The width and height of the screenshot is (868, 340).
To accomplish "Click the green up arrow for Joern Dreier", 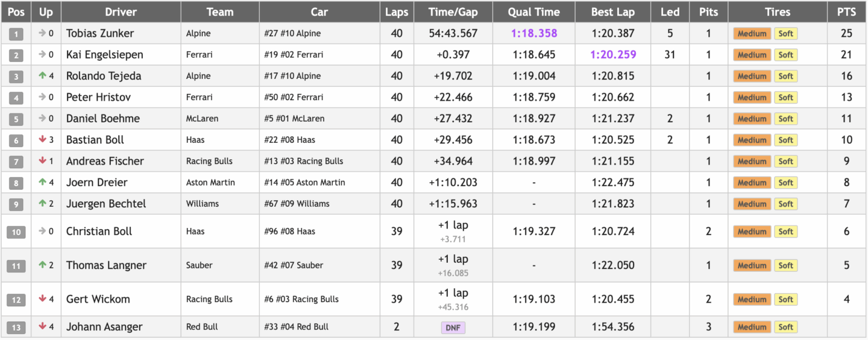I will click(x=42, y=183).
